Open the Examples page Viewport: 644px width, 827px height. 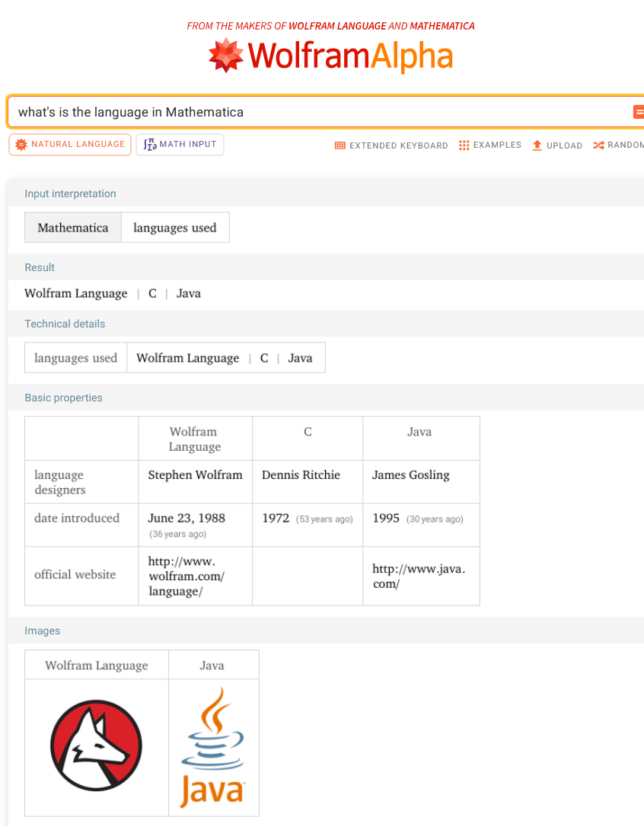pos(490,145)
